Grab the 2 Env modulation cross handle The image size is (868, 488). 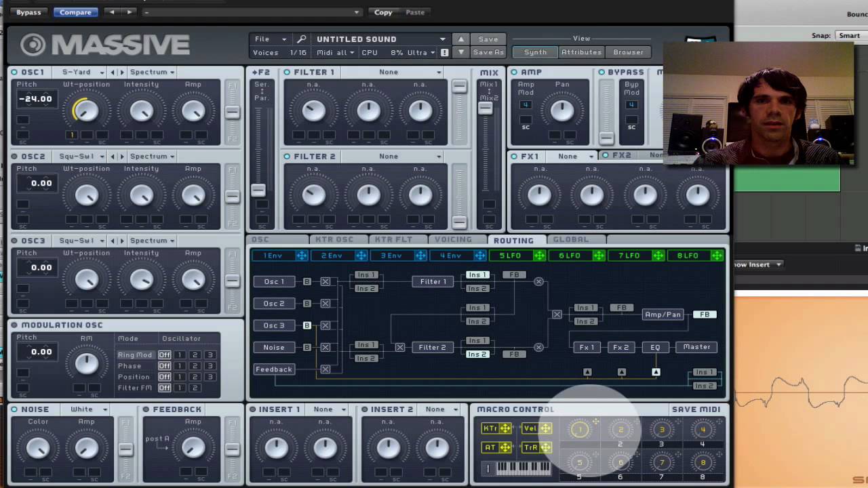point(361,256)
